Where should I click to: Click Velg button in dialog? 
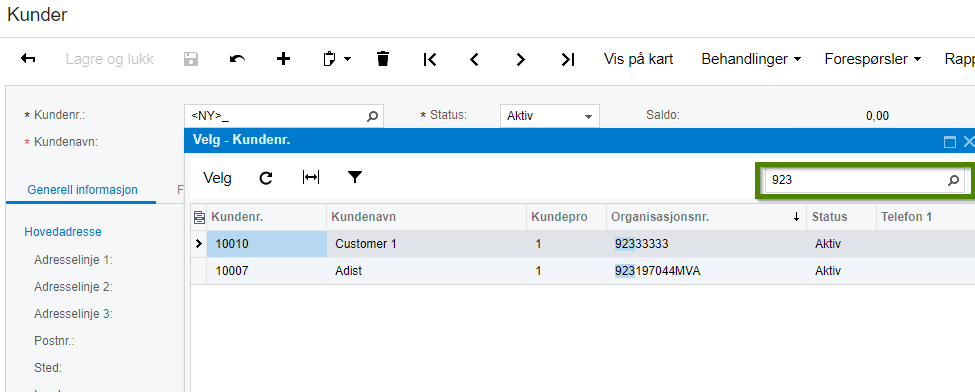(217, 178)
